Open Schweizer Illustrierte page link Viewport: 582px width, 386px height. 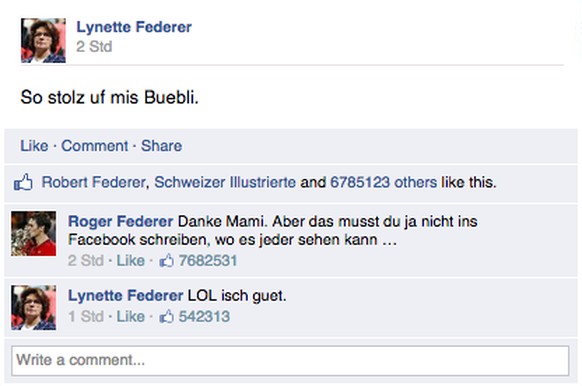[225, 182]
